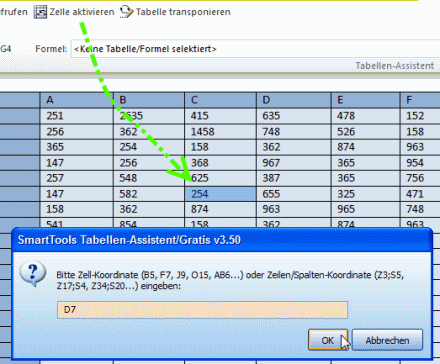The width and height of the screenshot is (440, 364).
Task: Click the question mark dialog icon
Action: pos(32,274)
